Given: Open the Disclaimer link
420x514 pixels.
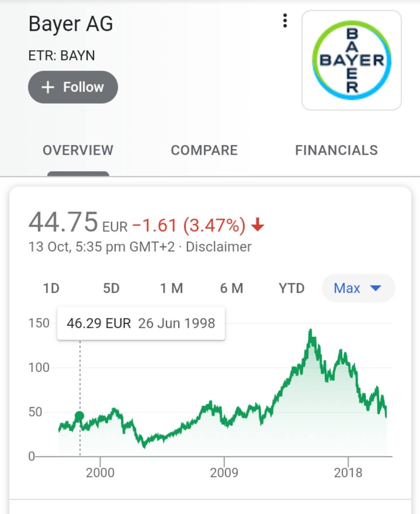Looking at the screenshot, I should 219,247.
